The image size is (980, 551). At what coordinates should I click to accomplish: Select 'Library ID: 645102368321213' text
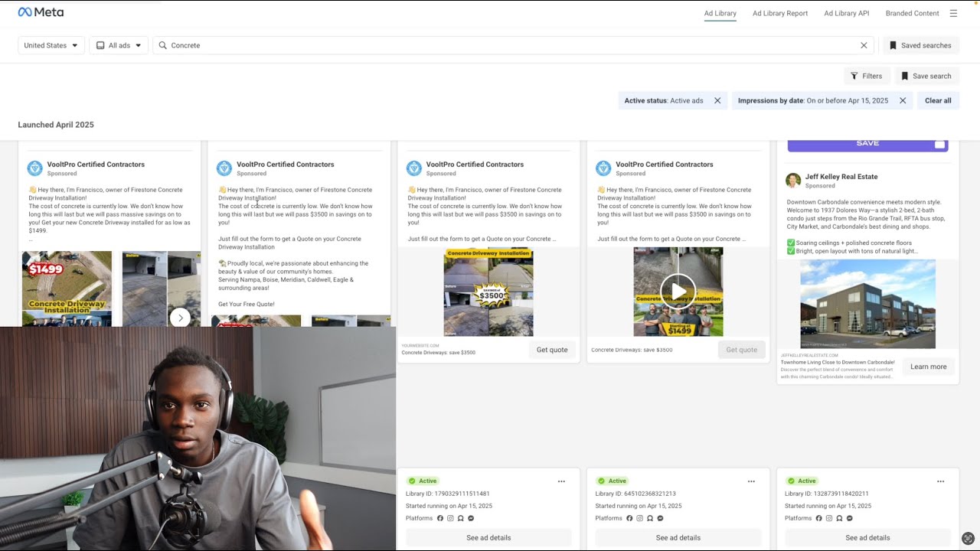(x=635, y=494)
